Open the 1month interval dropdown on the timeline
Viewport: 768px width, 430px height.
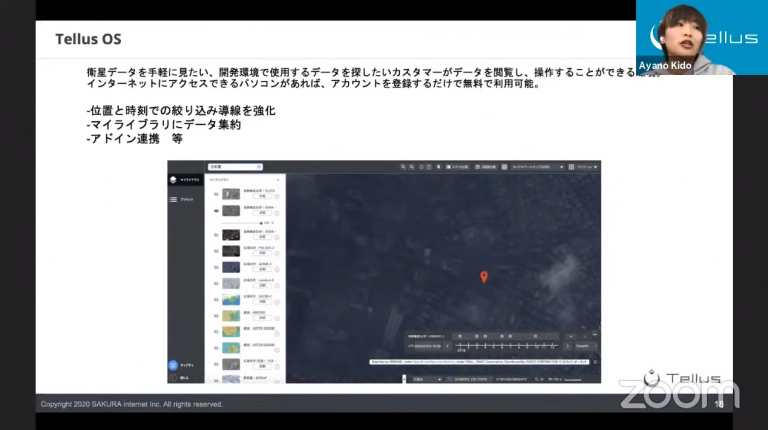point(586,346)
